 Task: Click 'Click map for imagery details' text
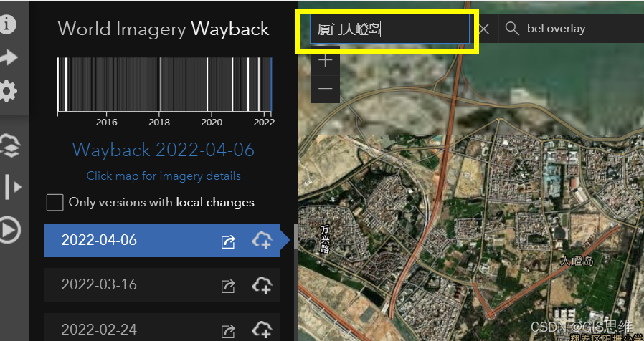point(164,176)
